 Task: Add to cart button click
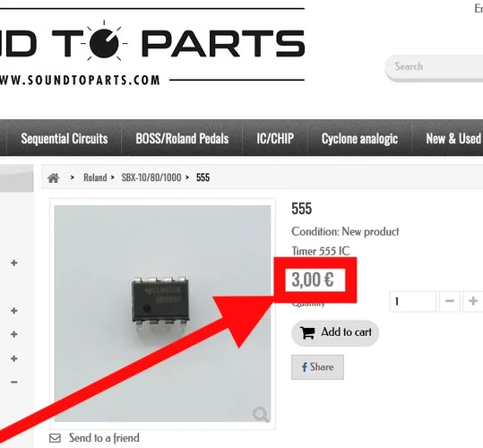pyautogui.click(x=335, y=332)
